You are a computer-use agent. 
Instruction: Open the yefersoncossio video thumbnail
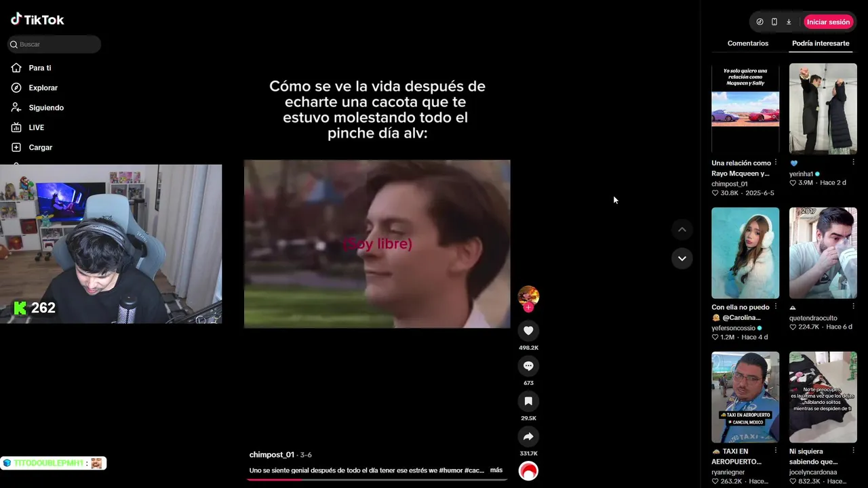745,253
